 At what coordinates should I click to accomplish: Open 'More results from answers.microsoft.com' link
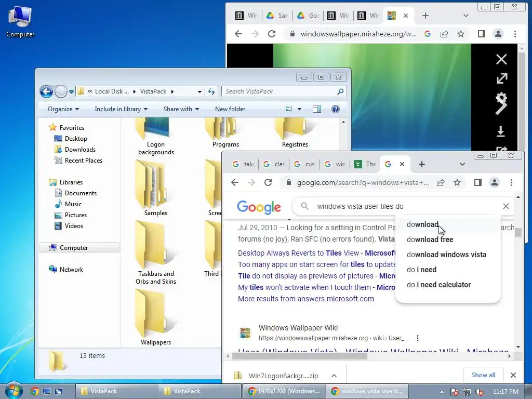305,299
